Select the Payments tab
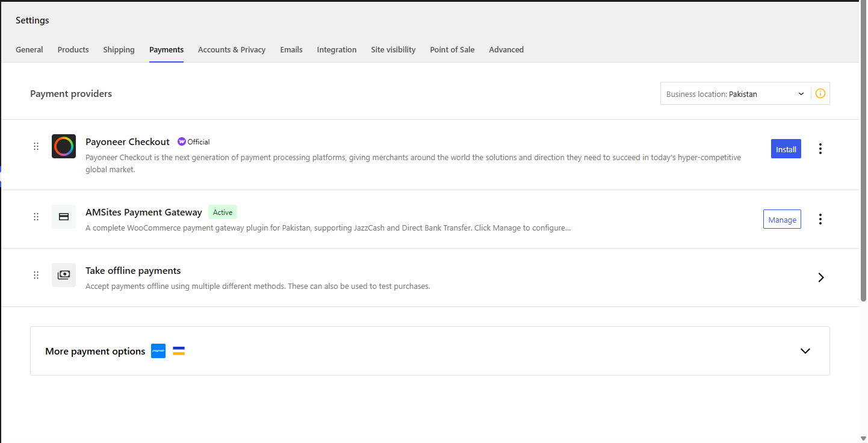Viewport: 868px width, 443px height. click(167, 50)
